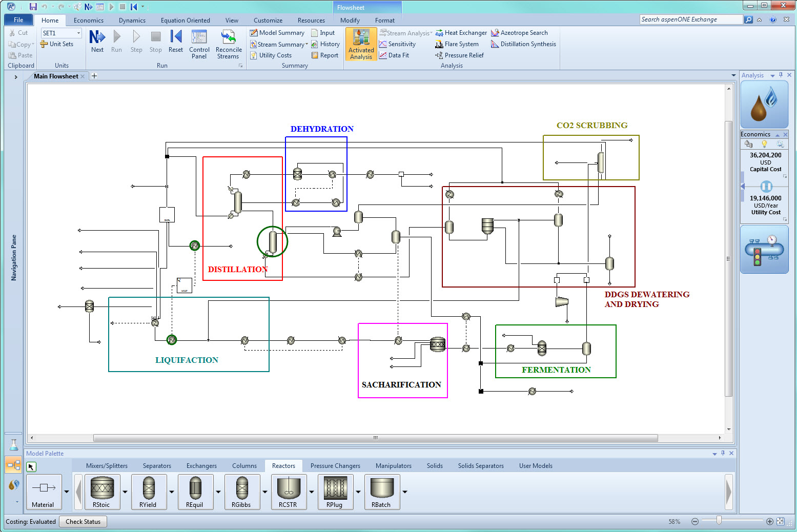The width and height of the screenshot is (797, 532).
Task: Open Unit Sets
Action: pyautogui.click(x=57, y=44)
